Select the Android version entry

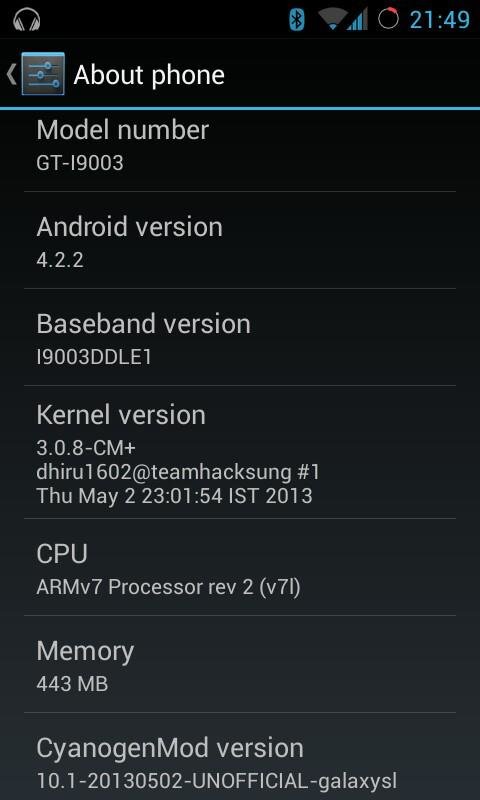(x=240, y=240)
